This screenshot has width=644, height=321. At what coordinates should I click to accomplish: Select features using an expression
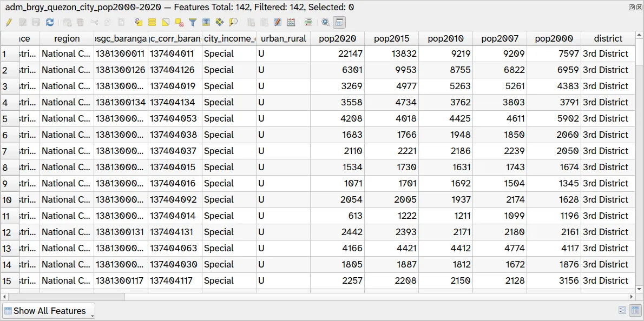(x=139, y=22)
